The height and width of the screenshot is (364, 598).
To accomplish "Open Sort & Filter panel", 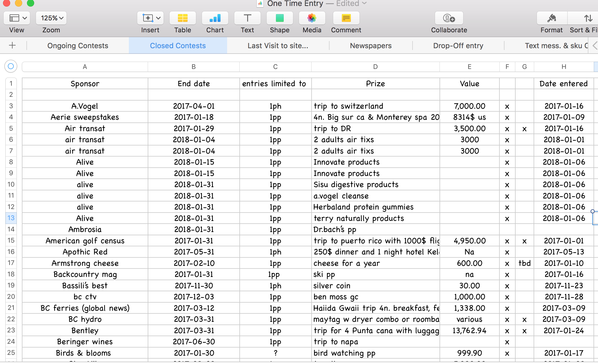I will pyautogui.click(x=583, y=18).
